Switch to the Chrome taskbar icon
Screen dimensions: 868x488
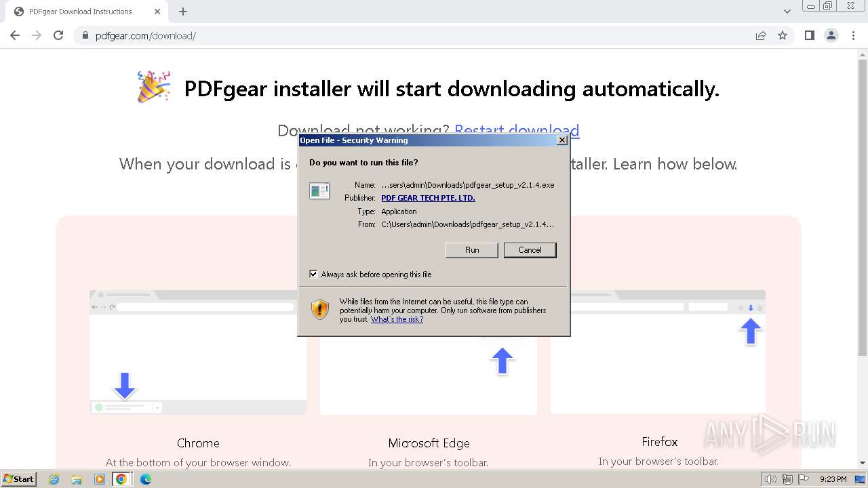[x=121, y=479]
